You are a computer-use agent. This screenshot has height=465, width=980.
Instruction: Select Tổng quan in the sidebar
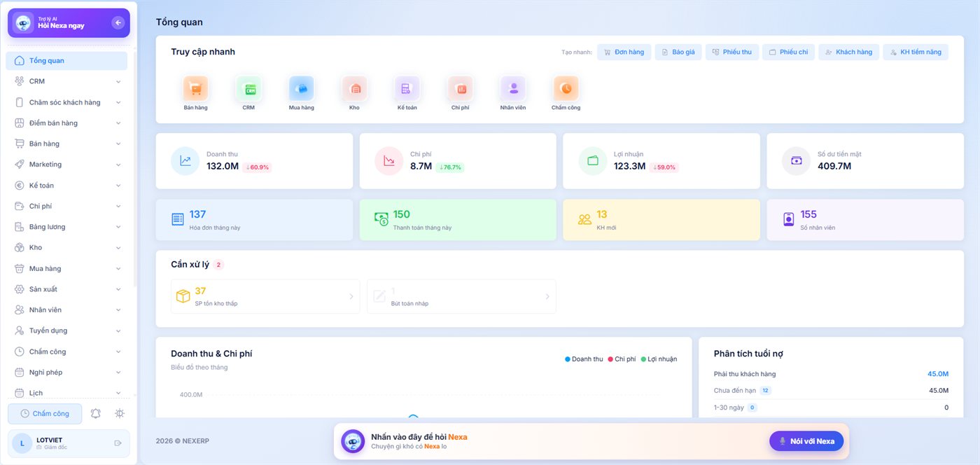coord(66,61)
